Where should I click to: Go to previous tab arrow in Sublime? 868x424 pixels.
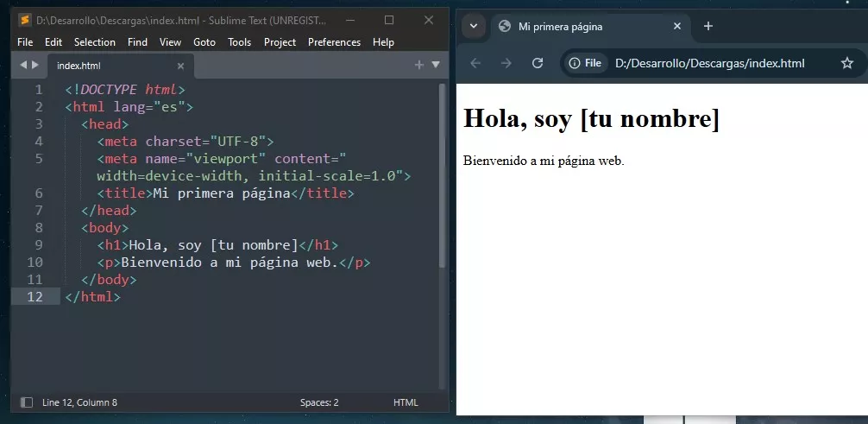point(23,65)
